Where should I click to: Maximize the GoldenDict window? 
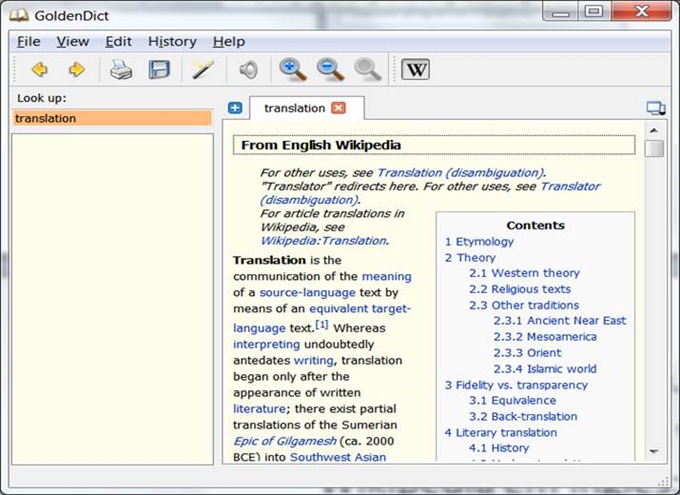[594, 12]
